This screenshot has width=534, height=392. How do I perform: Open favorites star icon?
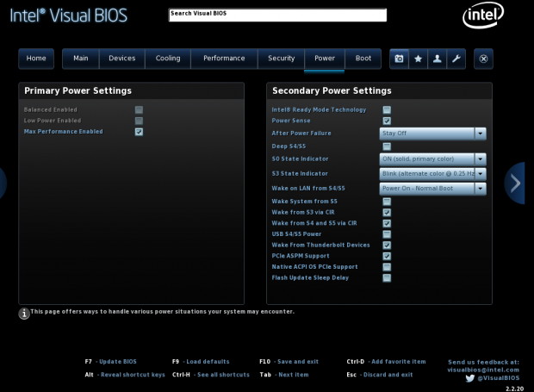419,59
